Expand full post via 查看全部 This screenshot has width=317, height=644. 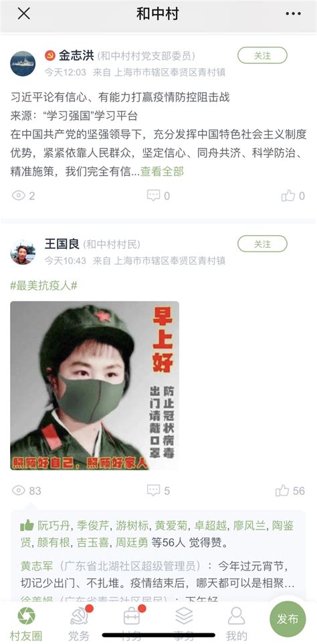(x=163, y=171)
